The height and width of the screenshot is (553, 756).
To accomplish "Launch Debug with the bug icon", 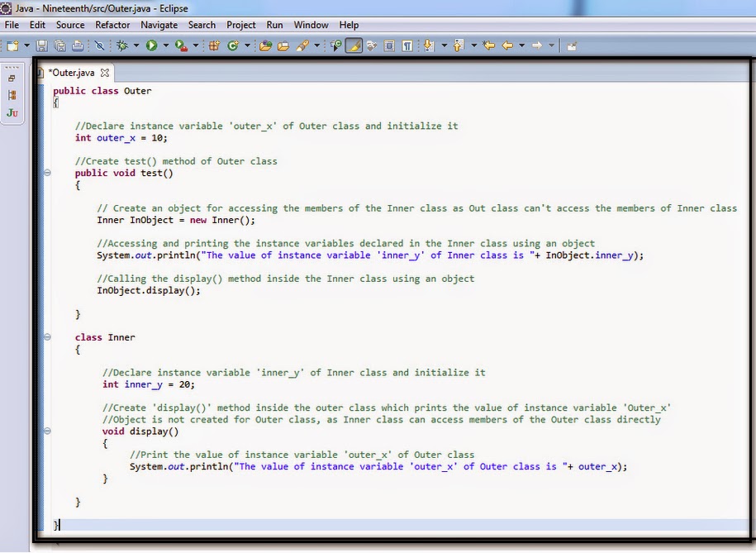I will coord(122,45).
